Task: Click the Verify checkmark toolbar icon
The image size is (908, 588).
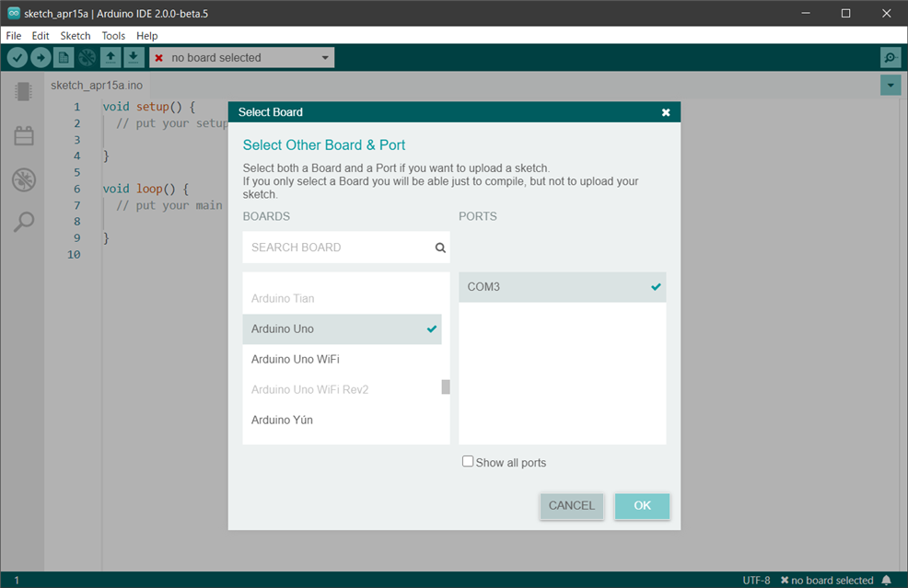Action: coord(17,57)
